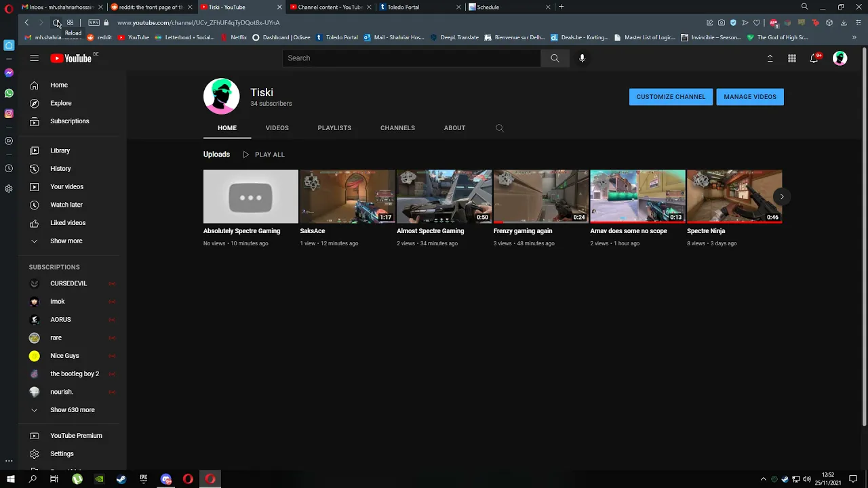Open WhatsApp in Opera sidebar
Viewport: 868px width, 488px height.
tap(9, 93)
